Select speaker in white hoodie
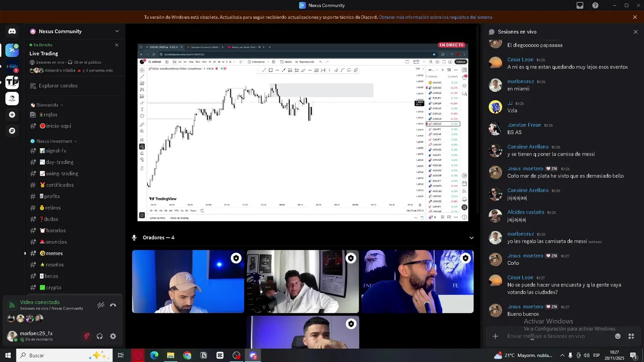Viewport: 644px width, 362px height. pyautogui.click(x=303, y=282)
